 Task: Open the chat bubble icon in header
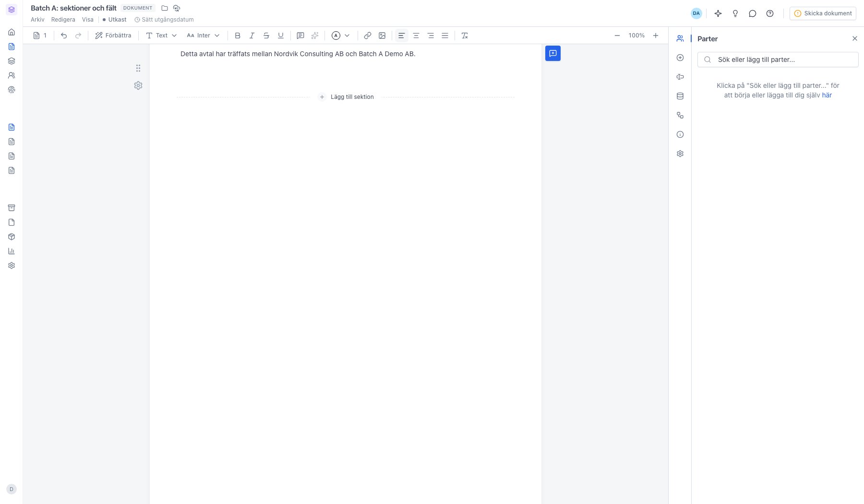[x=753, y=13]
